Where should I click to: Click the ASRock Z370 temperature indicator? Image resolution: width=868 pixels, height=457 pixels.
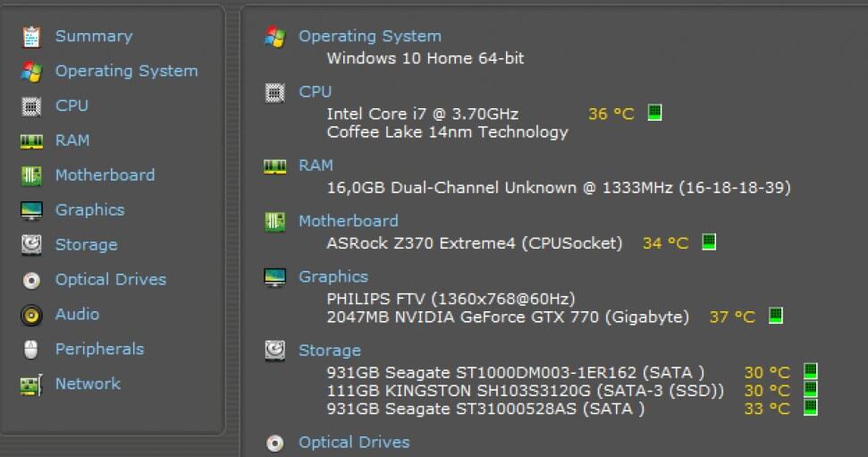[x=709, y=241]
